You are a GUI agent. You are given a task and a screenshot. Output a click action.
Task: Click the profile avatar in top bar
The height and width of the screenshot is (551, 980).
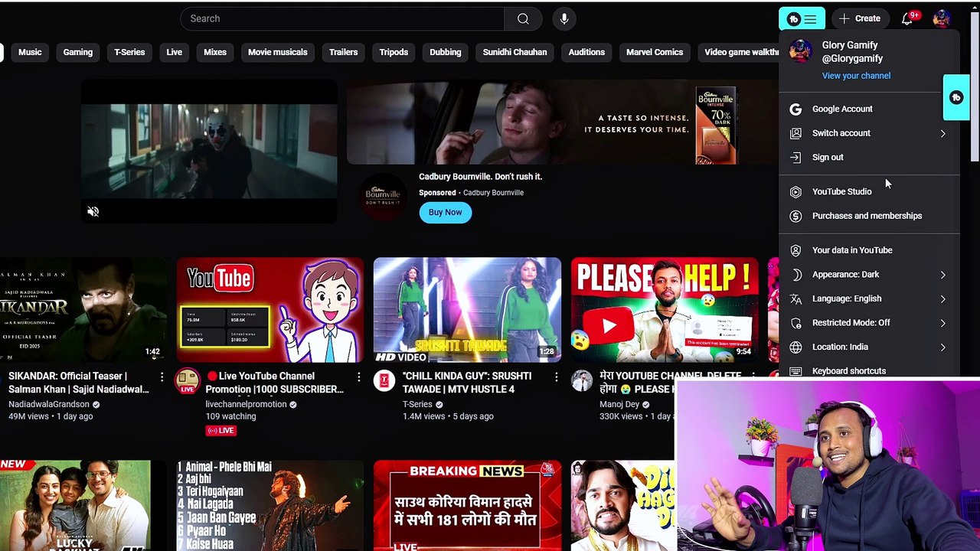click(941, 18)
